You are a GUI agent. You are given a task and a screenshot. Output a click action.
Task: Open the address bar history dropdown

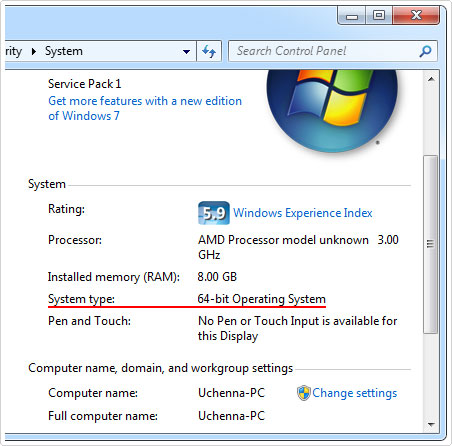coord(186,52)
